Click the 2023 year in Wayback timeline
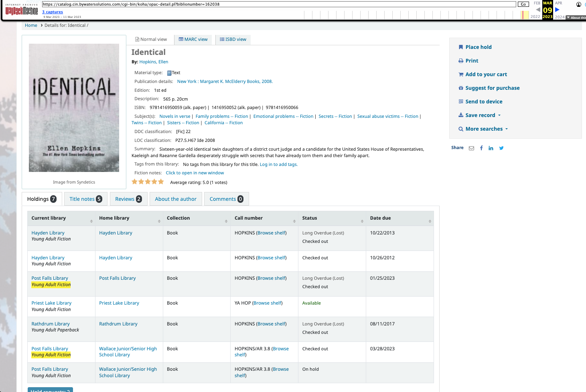This screenshot has width=586, height=392. coord(547,17)
